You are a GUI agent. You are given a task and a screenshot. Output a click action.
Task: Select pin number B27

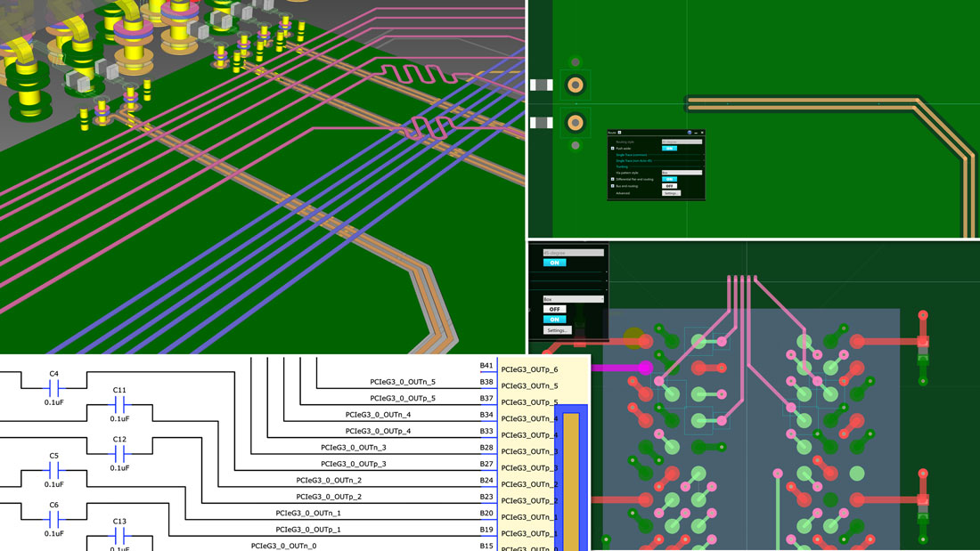486,464
